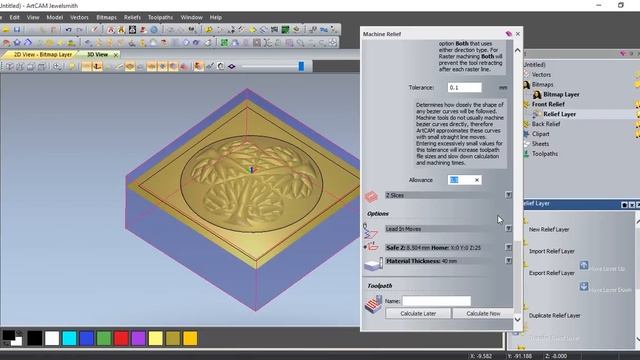
Task: Click Export Relief Layer
Action: 551,273
